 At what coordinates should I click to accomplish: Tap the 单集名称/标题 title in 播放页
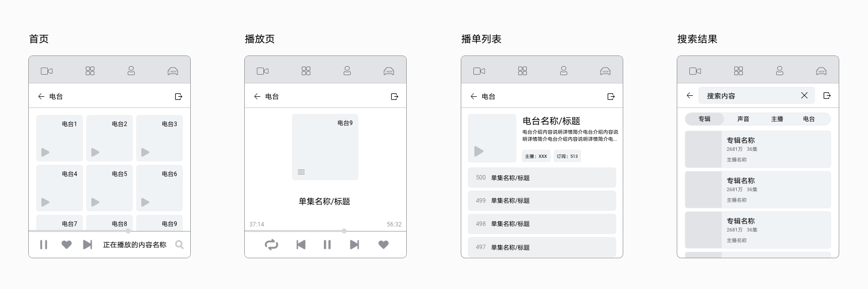click(x=324, y=201)
